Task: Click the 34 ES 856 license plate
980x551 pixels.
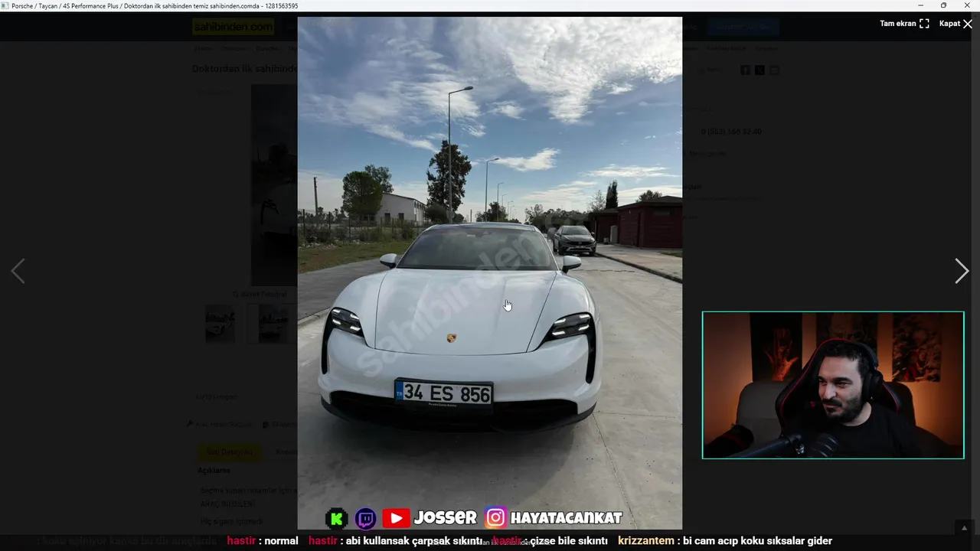Action: tap(443, 393)
